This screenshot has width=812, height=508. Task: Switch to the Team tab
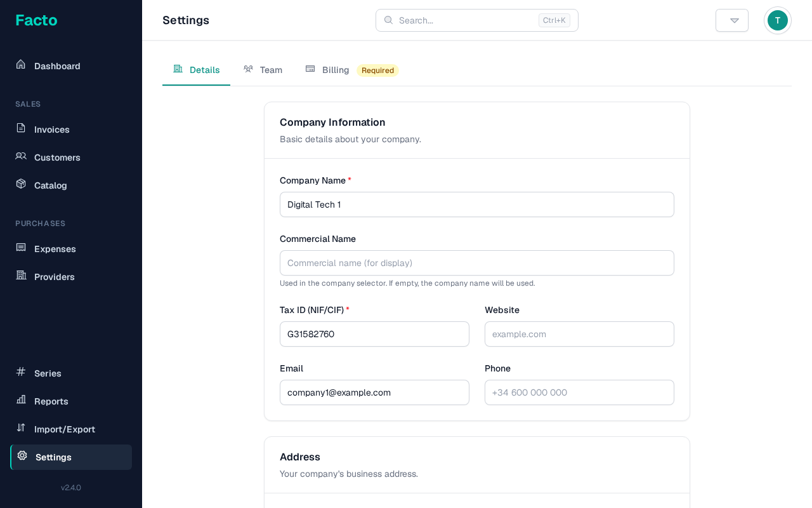point(263,70)
